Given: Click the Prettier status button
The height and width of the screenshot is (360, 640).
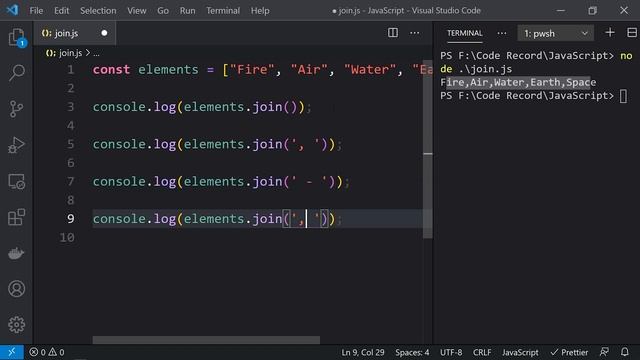Looking at the screenshot, I should point(569,352).
